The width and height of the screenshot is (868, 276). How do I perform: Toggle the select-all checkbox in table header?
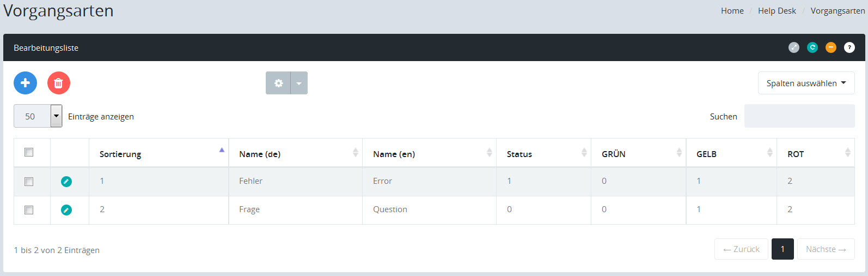click(x=29, y=152)
